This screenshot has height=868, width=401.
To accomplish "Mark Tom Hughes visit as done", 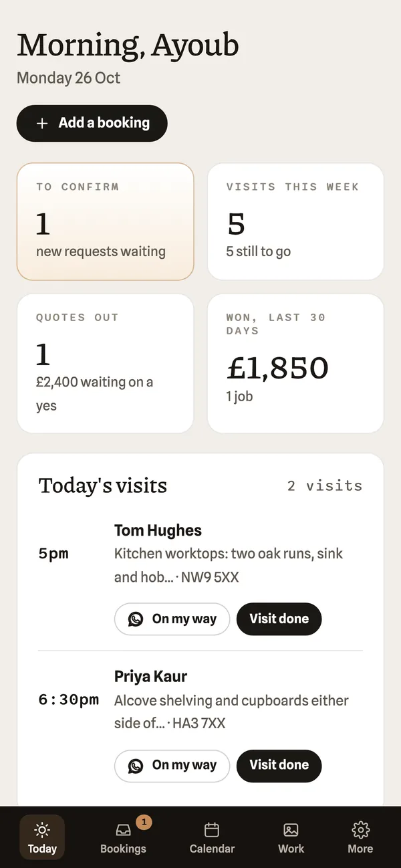I will [279, 619].
